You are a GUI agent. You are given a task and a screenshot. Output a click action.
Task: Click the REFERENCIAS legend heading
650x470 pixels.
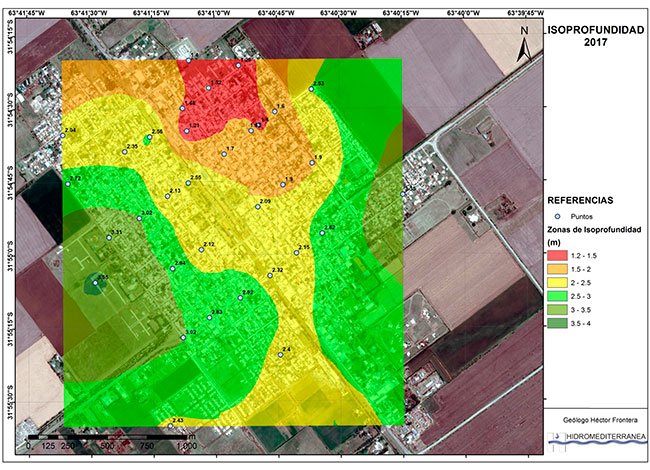(x=580, y=201)
